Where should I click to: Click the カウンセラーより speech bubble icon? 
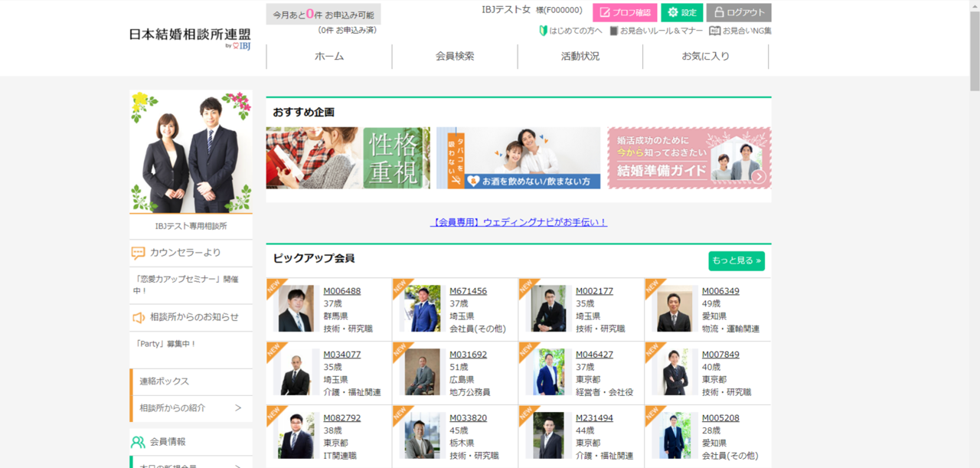(x=138, y=253)
